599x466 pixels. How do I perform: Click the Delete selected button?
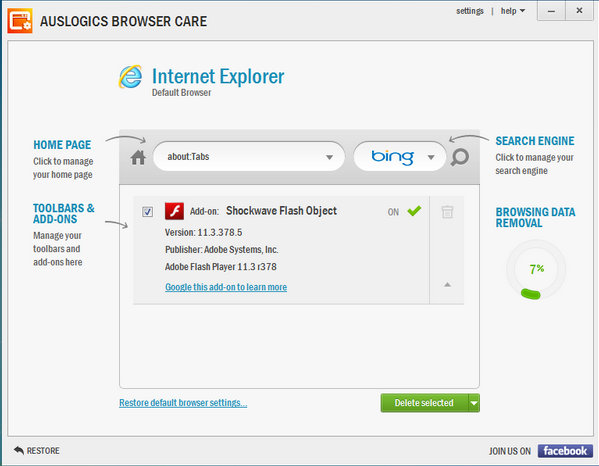point(424,403)
